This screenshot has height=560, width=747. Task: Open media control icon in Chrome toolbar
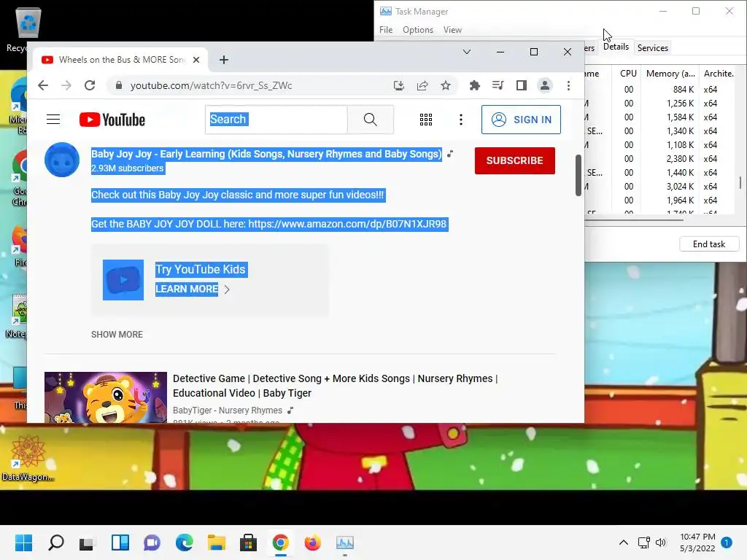498,86
